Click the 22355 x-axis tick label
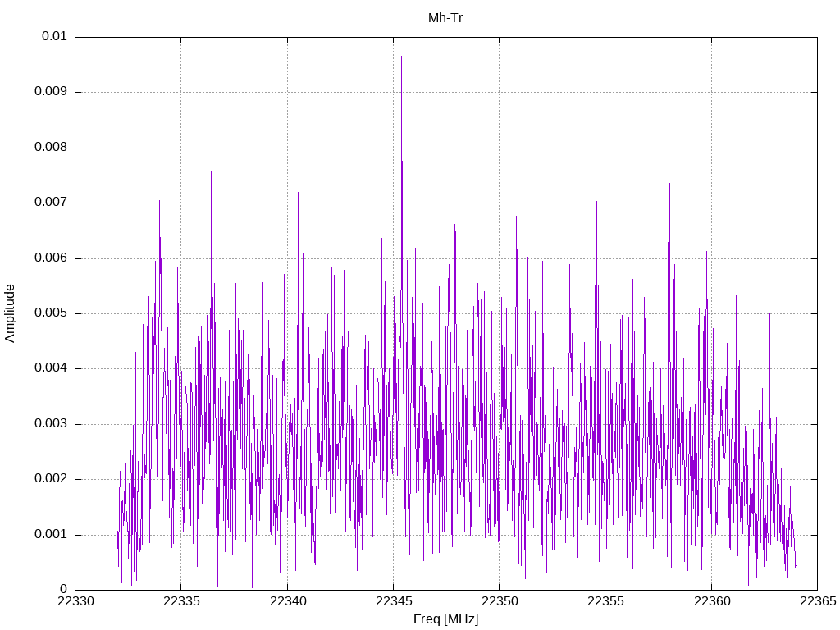 tap(605, 602)
